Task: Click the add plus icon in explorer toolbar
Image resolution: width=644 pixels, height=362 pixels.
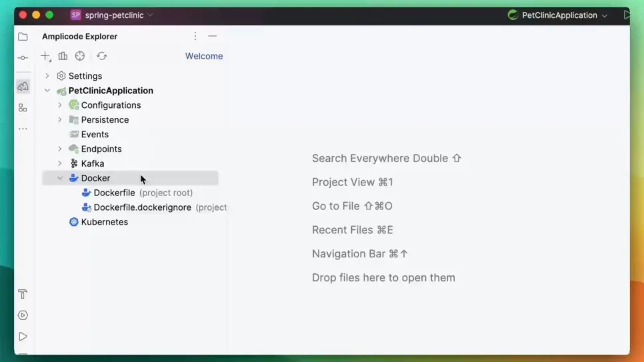Action: pyautogui.click(x=45, y=56)
